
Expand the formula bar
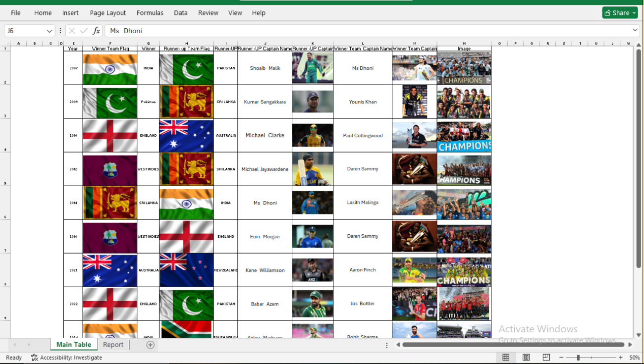click(635, 31)
